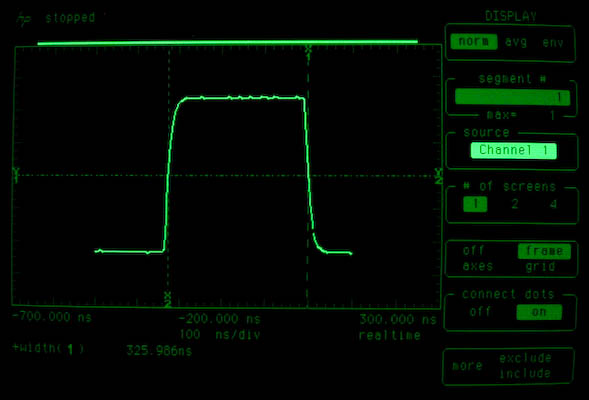This screenshot has width=589, height=400.
Task: Click the hp logo icon
Action: (23, 20)
